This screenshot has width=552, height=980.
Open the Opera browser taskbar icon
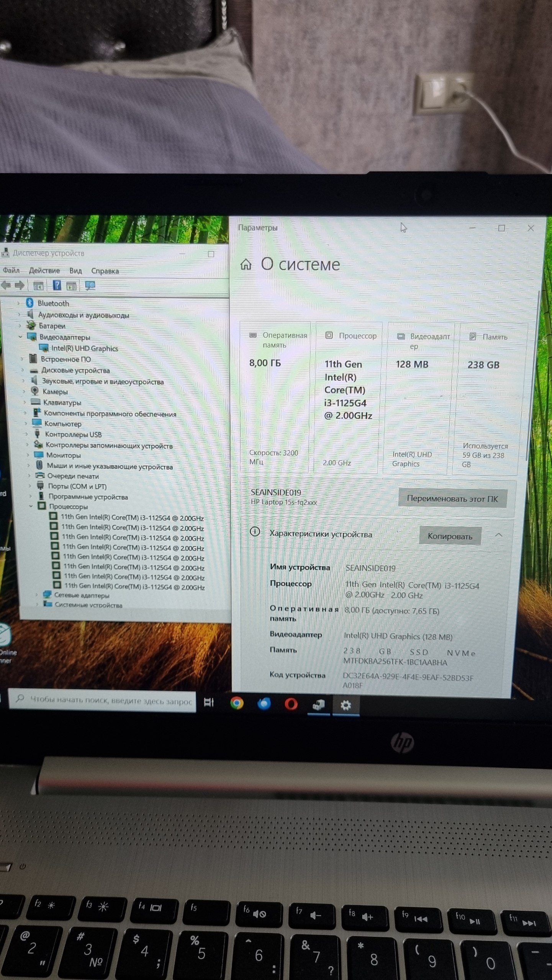[291, 704]
